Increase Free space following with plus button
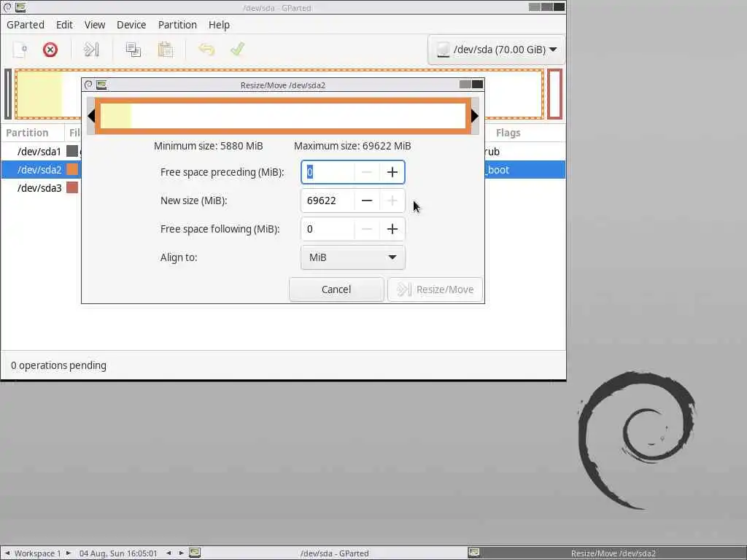The height and width of the screenshot is (560, 747). 392,229
